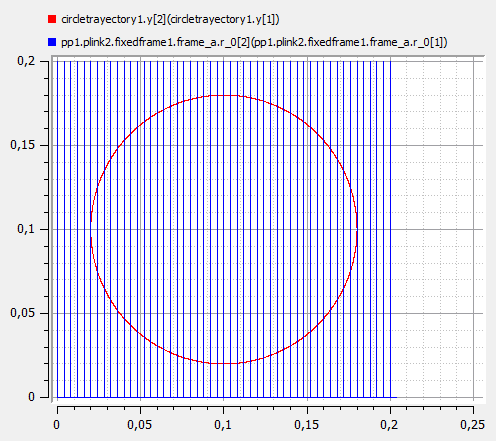
Task: Click the 0,15 label on the vertical axis
Action: (23, 145)
